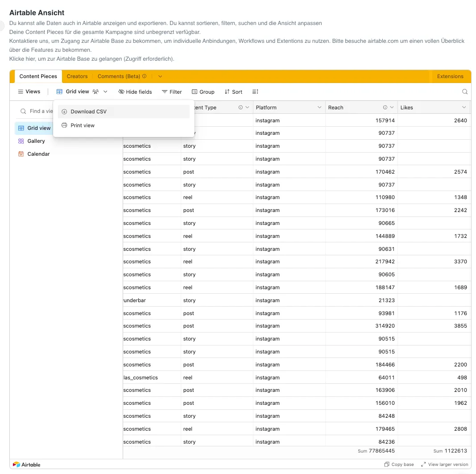Open Hide fields menu
476x474 pixels.
[135, 91]
